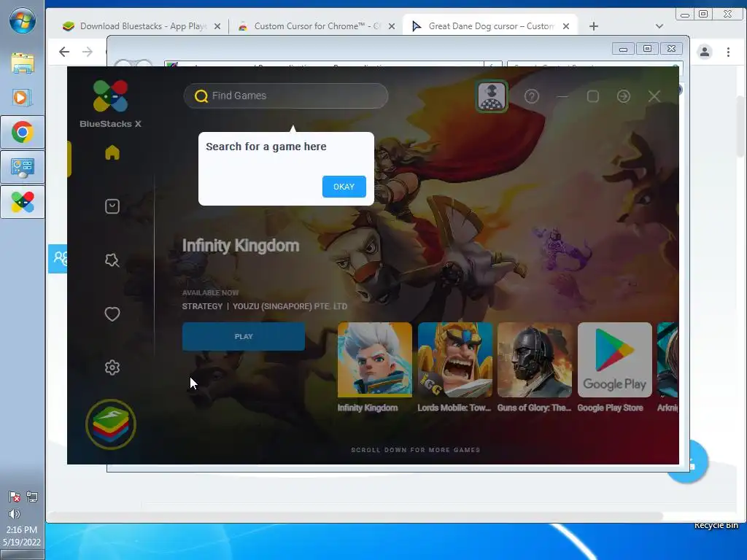747x560 pixels.
Task: Open a new Chrome tab
Action: (x=594, y=27)
